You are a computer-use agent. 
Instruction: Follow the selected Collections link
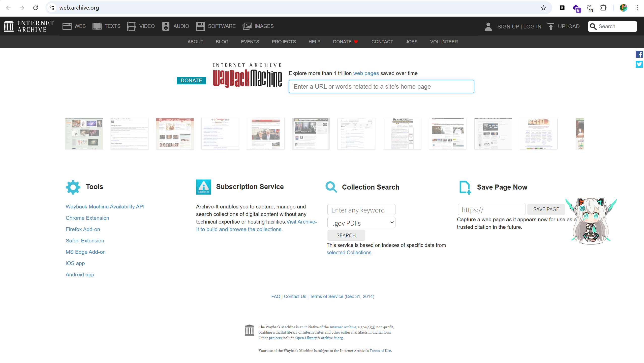pyautogui.click(x=349, y=252)
